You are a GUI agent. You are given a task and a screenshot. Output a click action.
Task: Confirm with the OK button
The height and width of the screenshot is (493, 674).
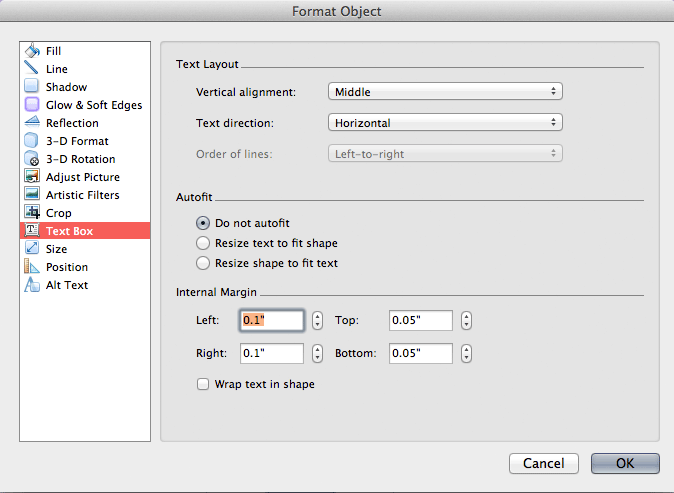click(x=625, y=463)
